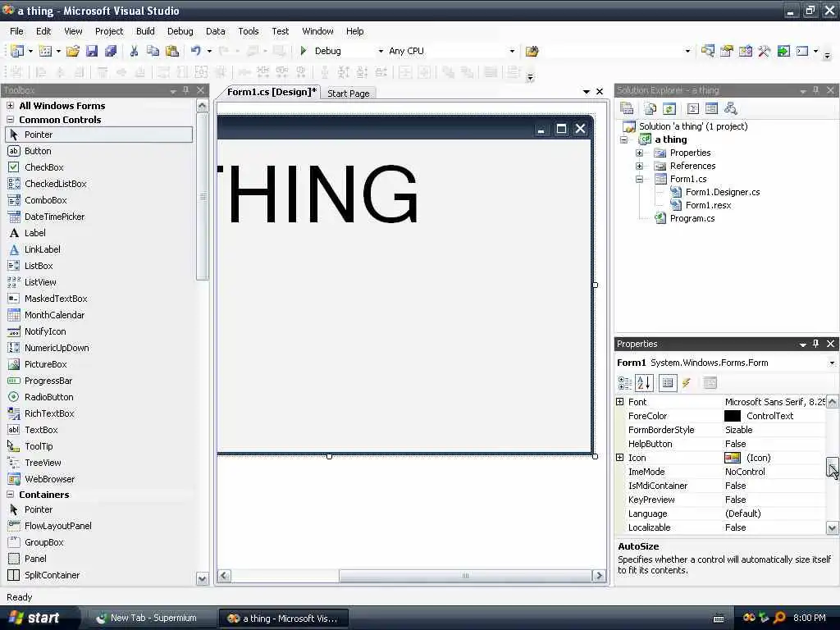Open the Any CPU platform dropdown
Image resolution: width=840 pixels, height=630 pixels.
pyautogui.click(x=512, y=51)
